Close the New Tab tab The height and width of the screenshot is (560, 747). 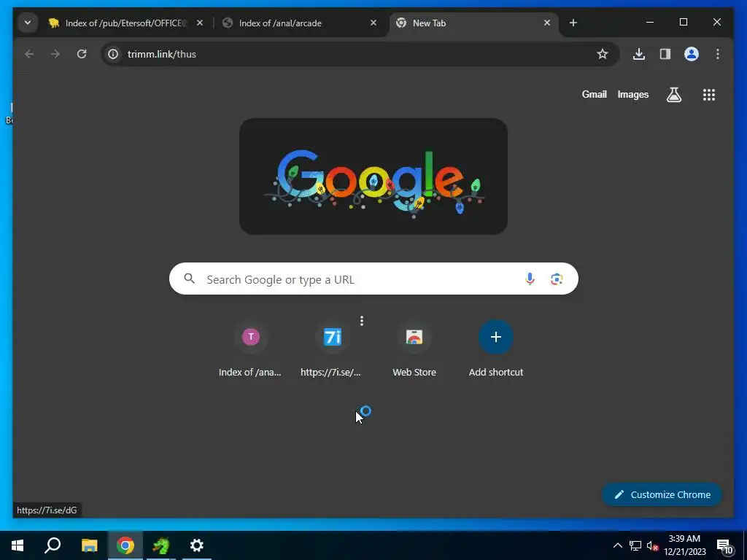coord(547,23)
